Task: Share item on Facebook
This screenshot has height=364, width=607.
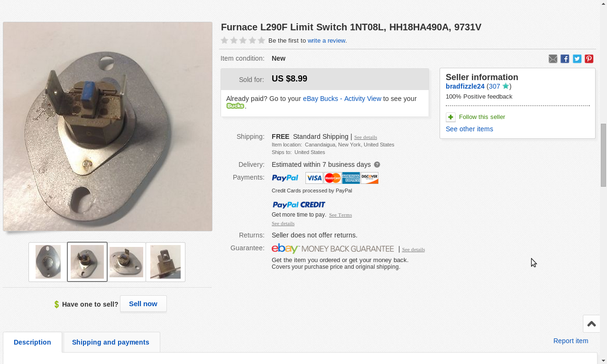Action: (x=565, y=59)
